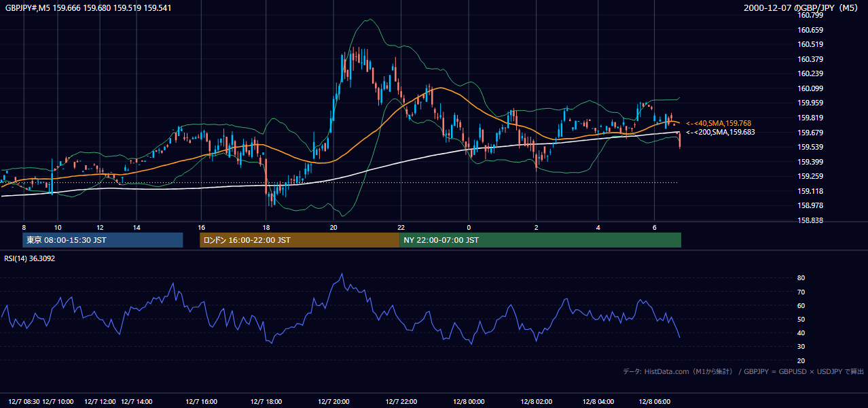868x408 pixels.
Task: Click price axis value 160.239
Action: (811, 73)
